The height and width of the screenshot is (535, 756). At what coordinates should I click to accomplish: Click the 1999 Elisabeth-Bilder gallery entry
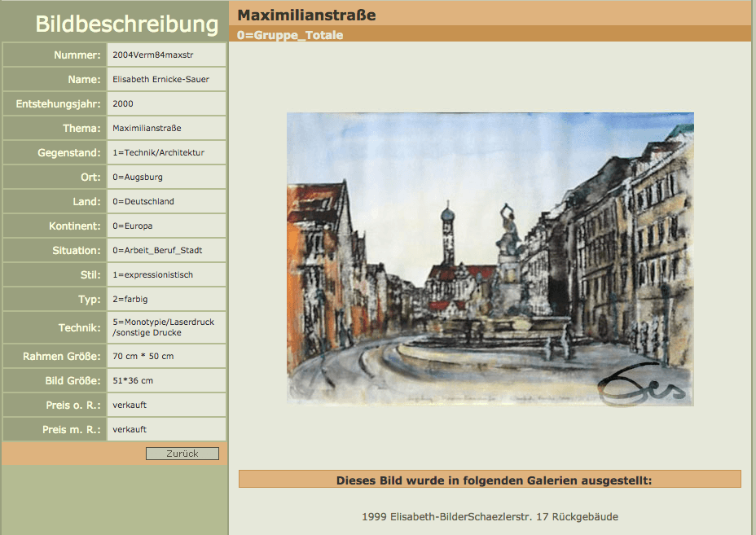[x=490, y=517]
